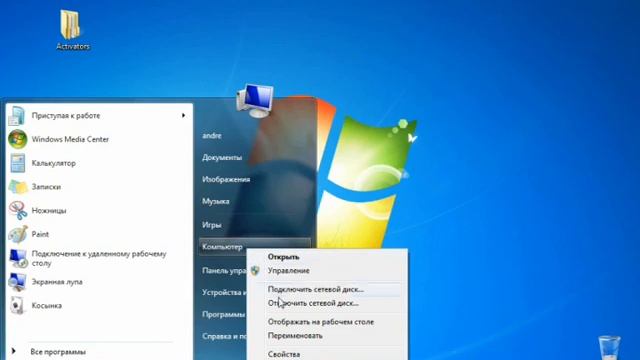Click the computer picture atop Start menu
This screenshot has height=360, width=640.
click(255, 100)
